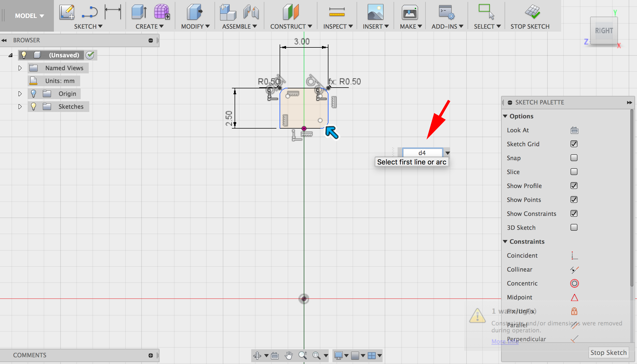Expand the Named Views tree node
Image resolution: width=637 pixels, height=364 pixels.
(x=20, y=68)
